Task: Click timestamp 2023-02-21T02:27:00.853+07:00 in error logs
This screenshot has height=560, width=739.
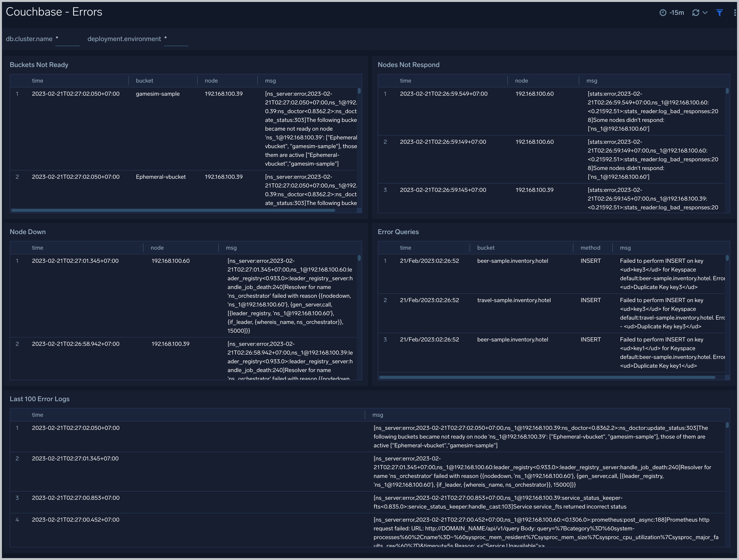Action: point(76,498)
